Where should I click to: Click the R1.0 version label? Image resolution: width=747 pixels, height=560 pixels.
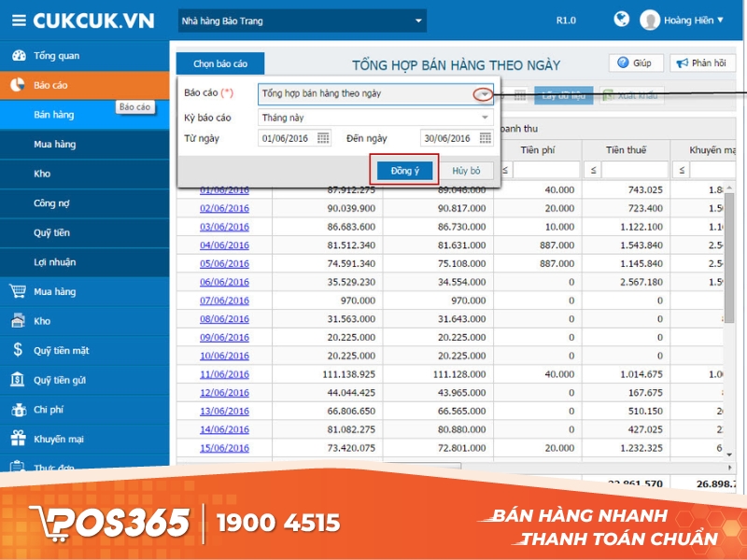click(566, 21)
